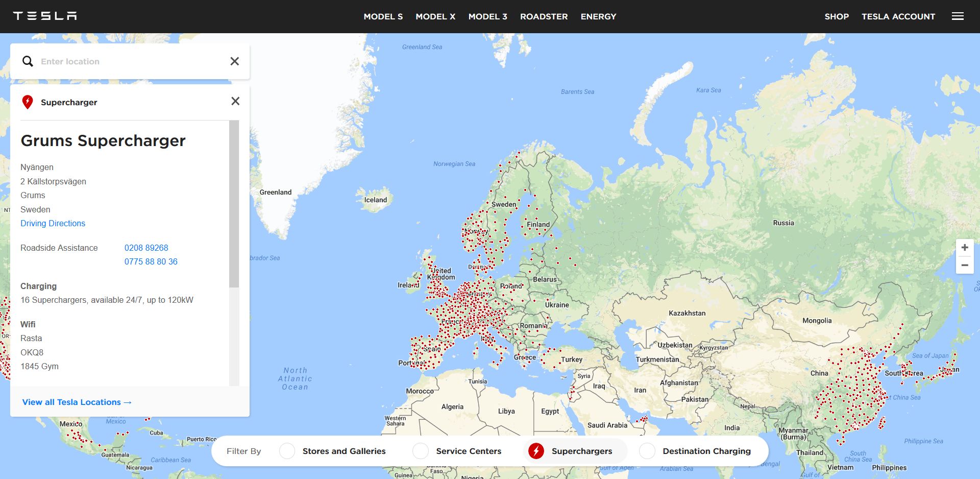Click the search magnifier icon
Screen dimensions: 980x479
[28, 61]
